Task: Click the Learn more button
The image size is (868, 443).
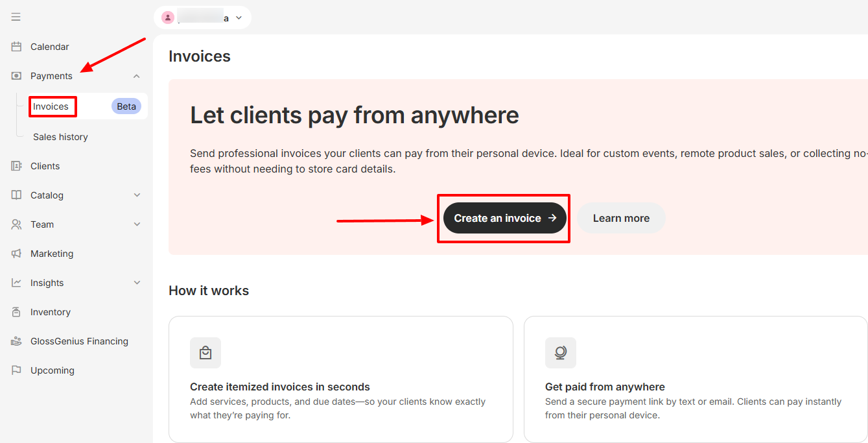Action: pyautogui.click(x=621, y=218)
